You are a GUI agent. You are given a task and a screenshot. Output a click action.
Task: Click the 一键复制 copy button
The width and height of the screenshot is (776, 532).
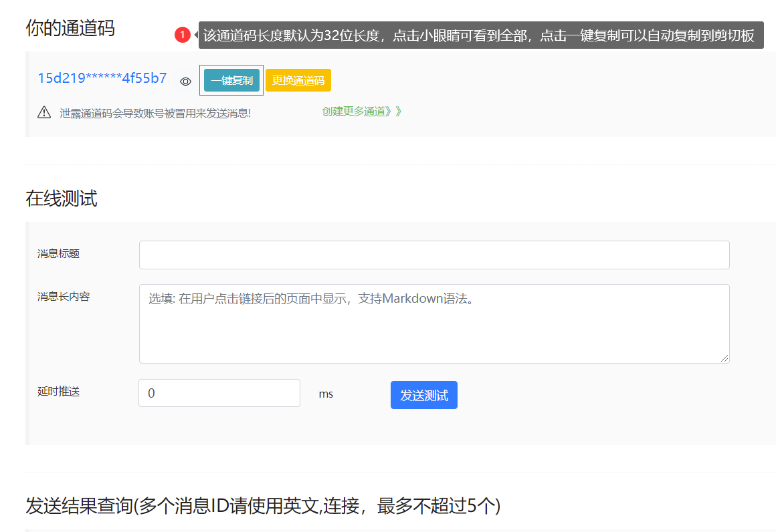click(231, 80)
